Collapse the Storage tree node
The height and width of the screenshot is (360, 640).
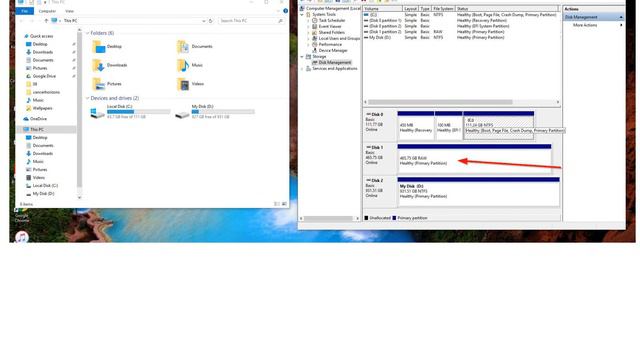pyautogui.click(x=302, y=56)
